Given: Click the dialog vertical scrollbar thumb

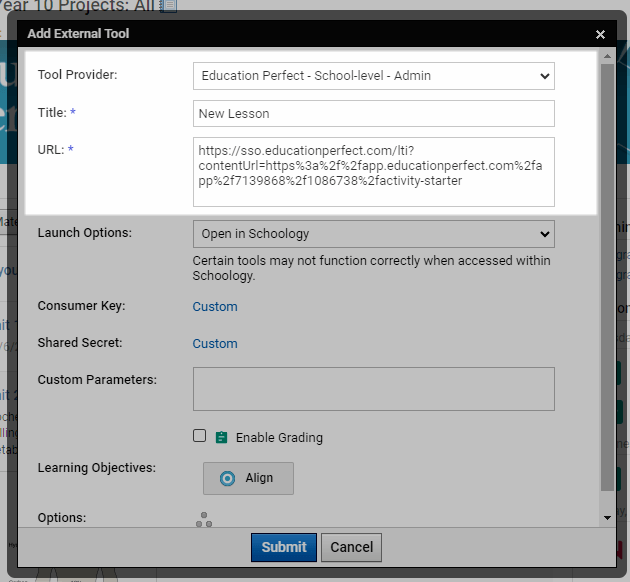Looking at the screenshot, I should coord(607,276).
